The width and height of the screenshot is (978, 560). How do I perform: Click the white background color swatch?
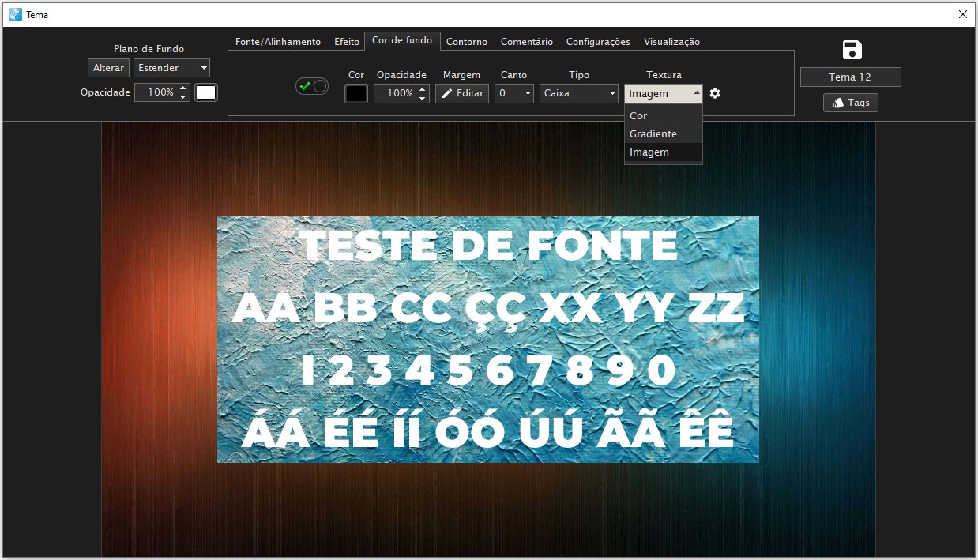(206, 92)
